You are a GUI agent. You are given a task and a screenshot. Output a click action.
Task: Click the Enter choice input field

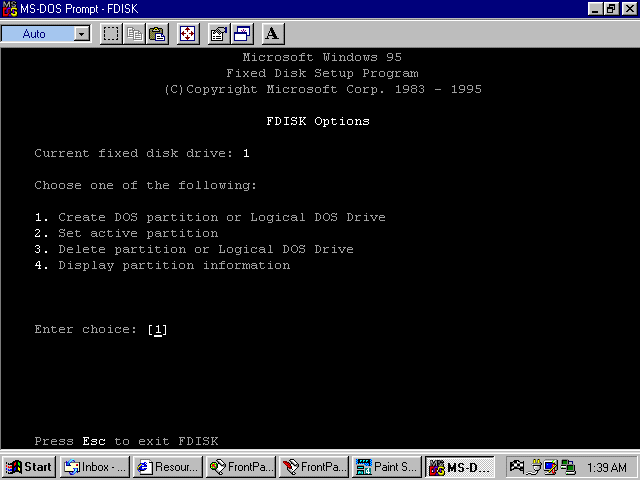(x=158, y=329)
